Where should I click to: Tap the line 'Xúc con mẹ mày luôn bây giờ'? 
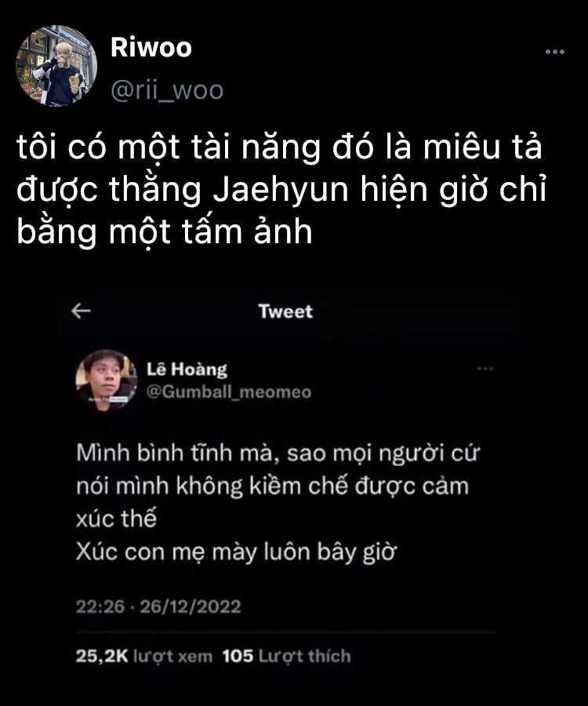(236, 552)
